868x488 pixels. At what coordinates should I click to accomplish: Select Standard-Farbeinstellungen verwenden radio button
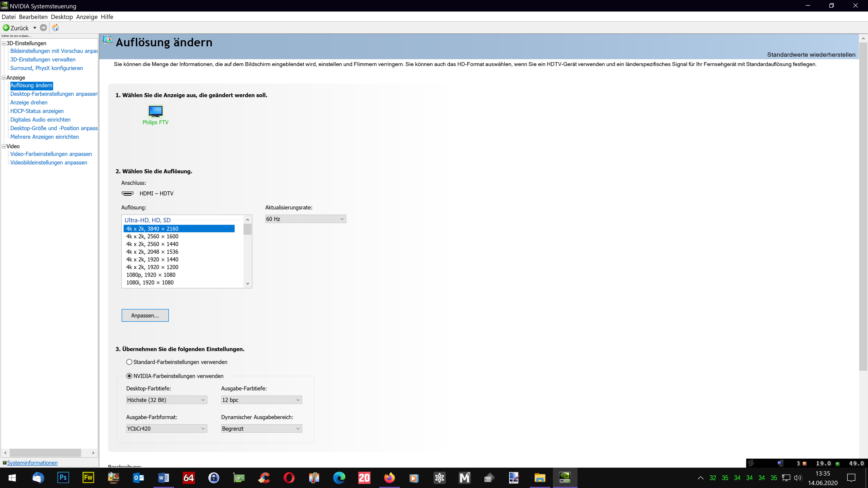click(129, 362)
